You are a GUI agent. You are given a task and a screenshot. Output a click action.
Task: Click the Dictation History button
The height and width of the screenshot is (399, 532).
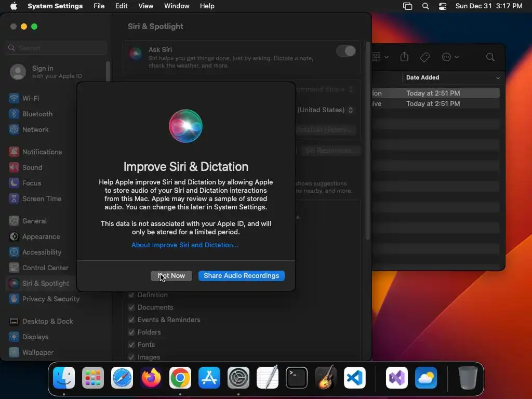pyautogui.click(x=325, y=129)
